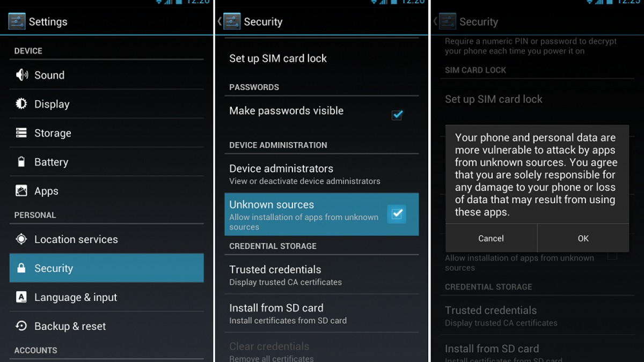Tap the Language & input icon
Screen dimensions: 644x362
(21, 297)
